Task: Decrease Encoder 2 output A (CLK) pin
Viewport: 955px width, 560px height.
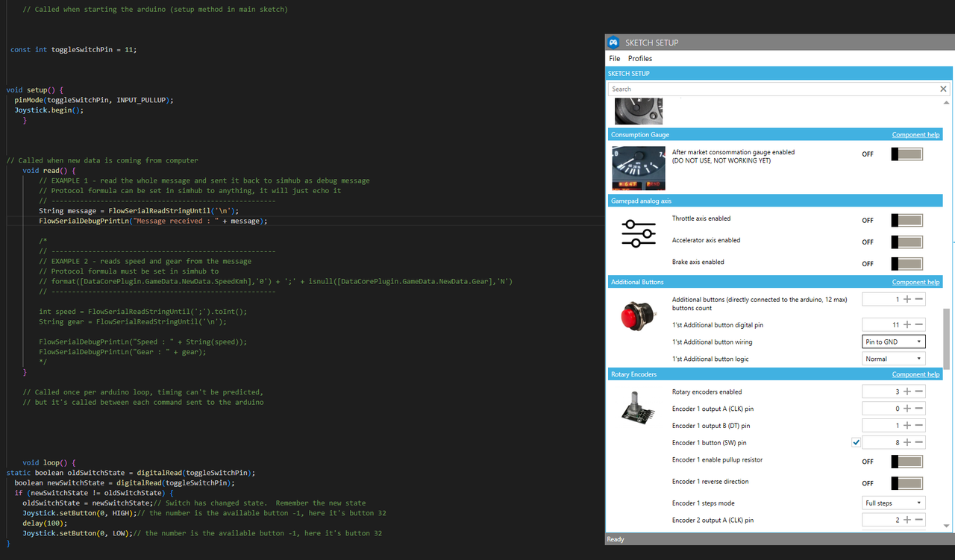Action: (x=919, y=520)
